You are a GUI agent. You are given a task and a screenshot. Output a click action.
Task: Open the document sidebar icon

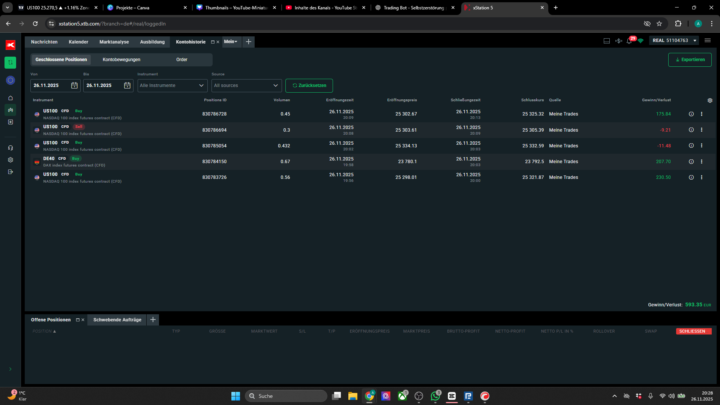click(10, 122)
